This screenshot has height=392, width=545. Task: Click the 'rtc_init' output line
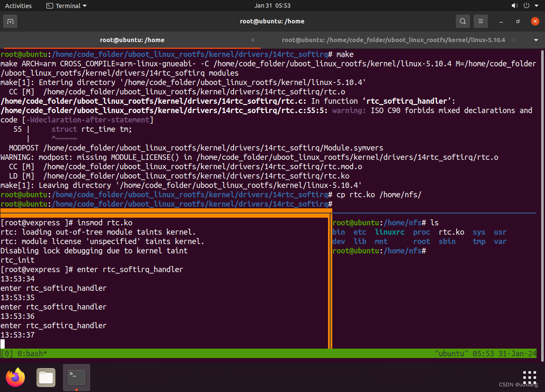(x=17, y=260)
